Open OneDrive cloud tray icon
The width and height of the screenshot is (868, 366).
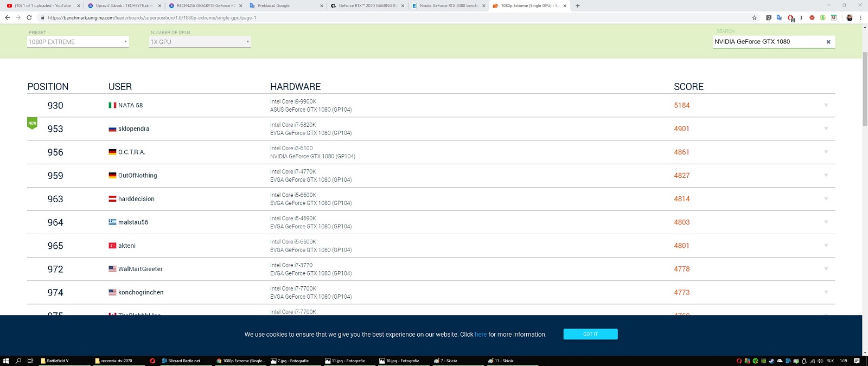[x=780, y=361]
